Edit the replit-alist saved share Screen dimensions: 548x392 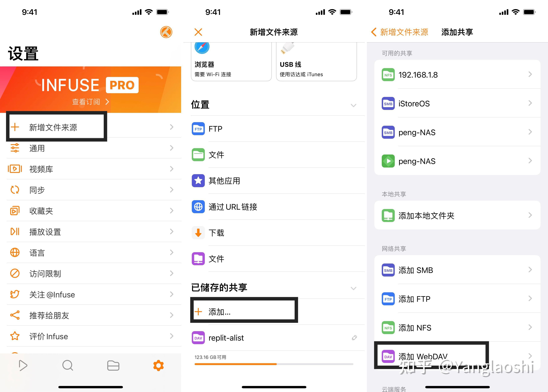(x=354, y=338)
